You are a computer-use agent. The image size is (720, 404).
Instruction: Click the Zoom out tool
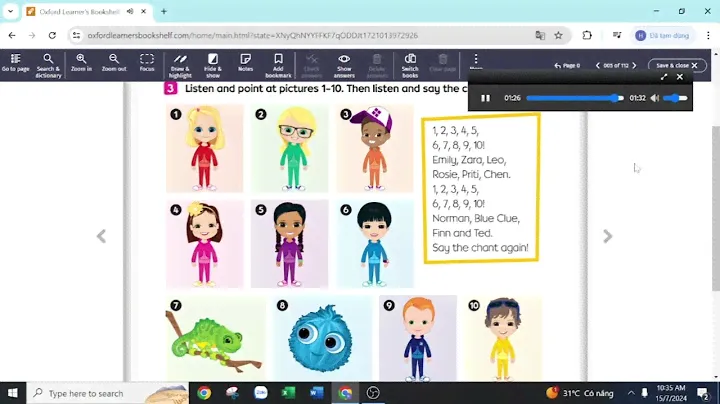[114, 63]
